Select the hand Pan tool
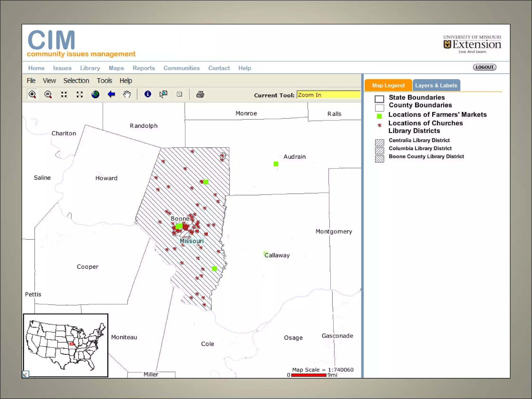532x399 pixels. pos(127,94)
